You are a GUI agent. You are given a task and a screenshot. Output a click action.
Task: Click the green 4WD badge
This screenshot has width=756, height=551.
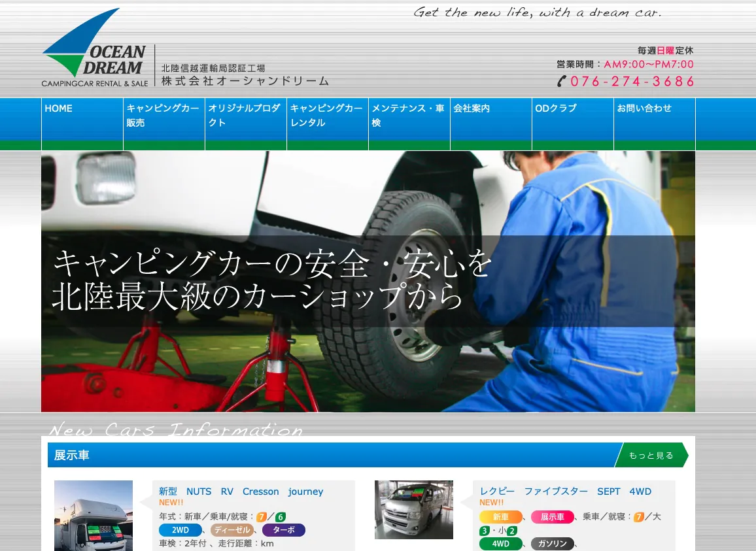(x=500, y=543)
